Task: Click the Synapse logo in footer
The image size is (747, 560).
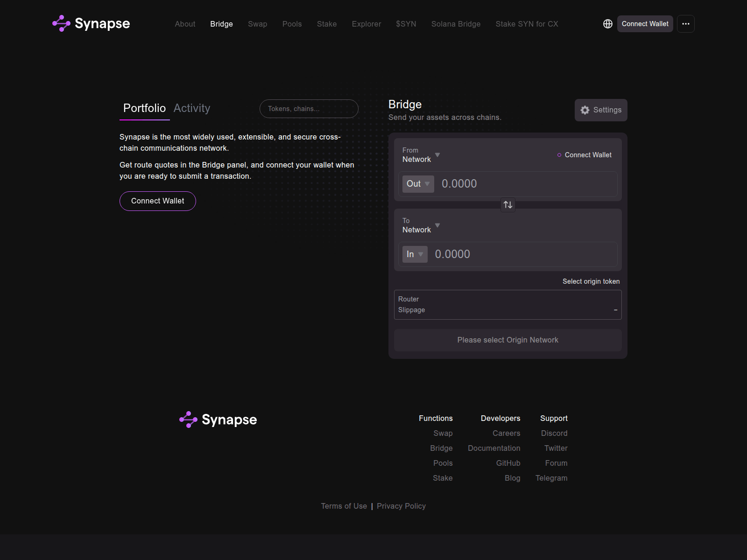Action: (218, 420)
